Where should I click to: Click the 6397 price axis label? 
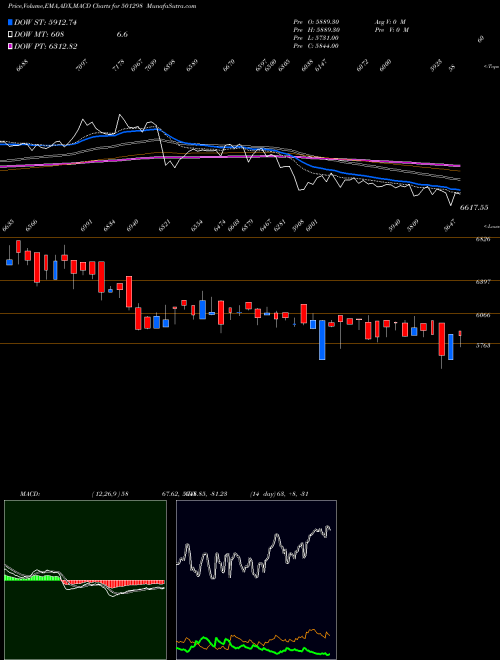pos(482,282)
